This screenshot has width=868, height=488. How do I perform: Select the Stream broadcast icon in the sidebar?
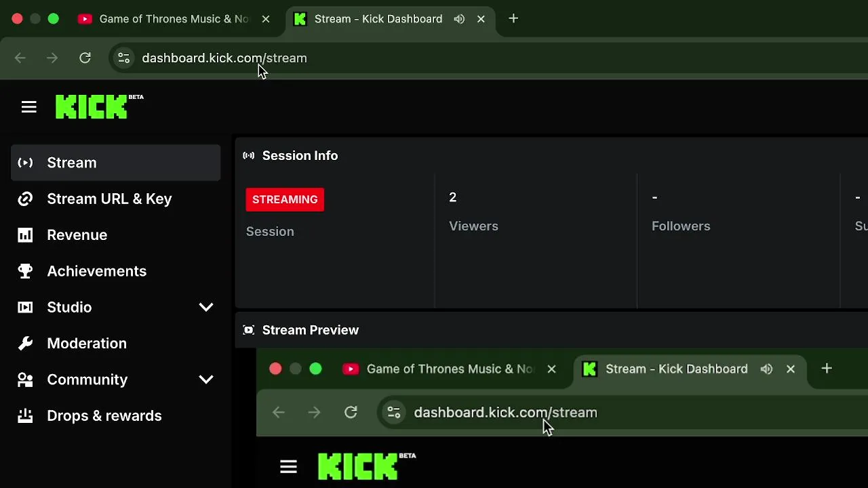(25, 163)
